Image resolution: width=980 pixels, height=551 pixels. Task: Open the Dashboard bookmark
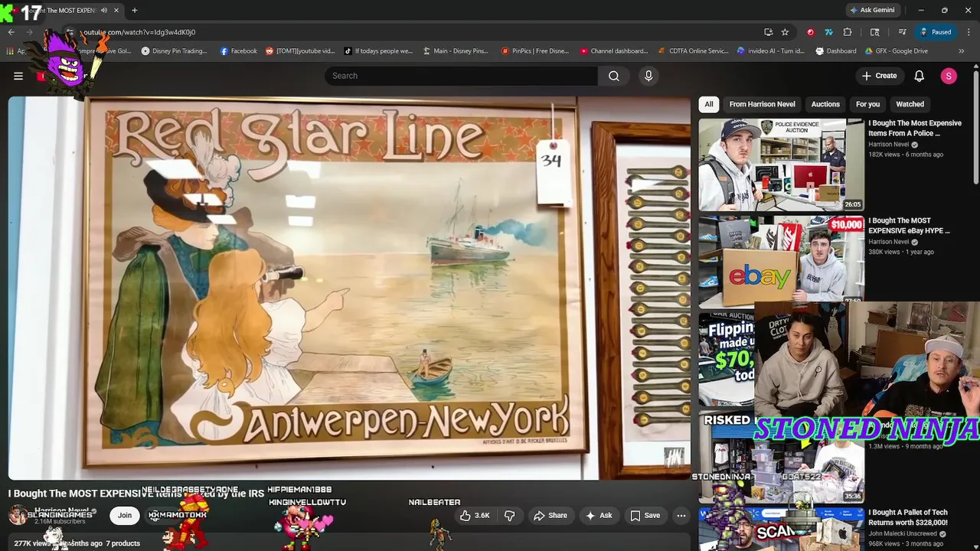tap(835, 51)
